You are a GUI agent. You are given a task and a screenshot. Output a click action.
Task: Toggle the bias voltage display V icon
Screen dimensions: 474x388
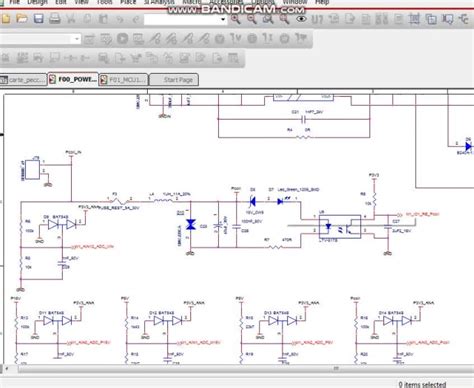pos(236,39)
